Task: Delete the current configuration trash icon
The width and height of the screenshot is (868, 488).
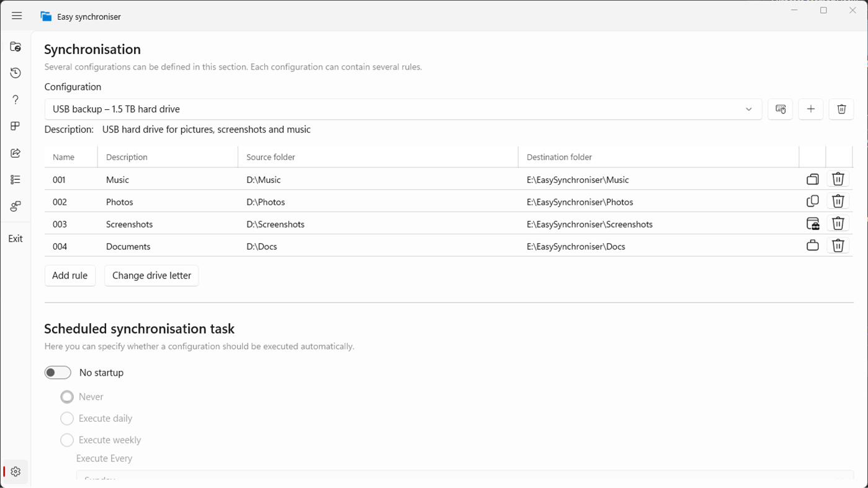Action: pos(841,109)
